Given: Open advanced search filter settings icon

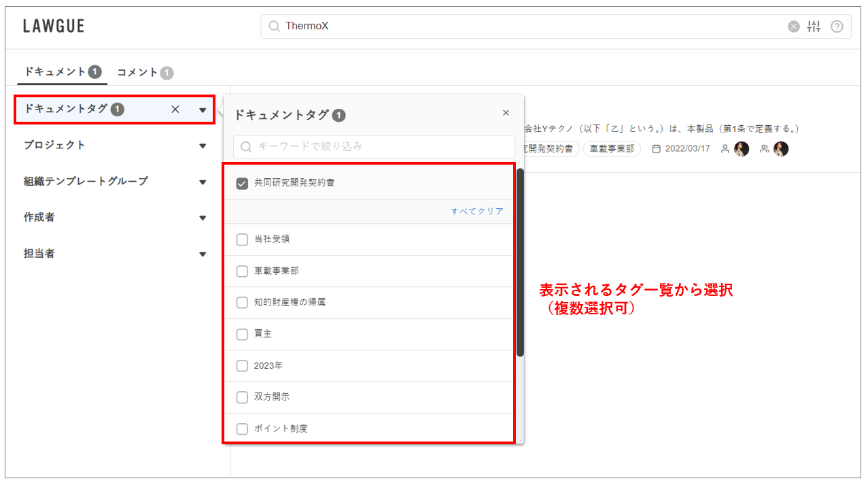Looking at the screenshot, I should pyautogui.click(x=814, y=27).
